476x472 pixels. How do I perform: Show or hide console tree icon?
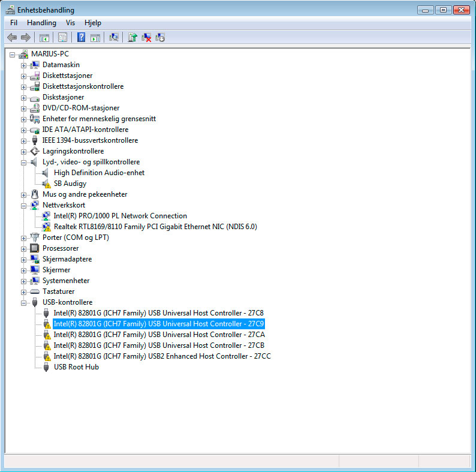[x=44, y=38]
